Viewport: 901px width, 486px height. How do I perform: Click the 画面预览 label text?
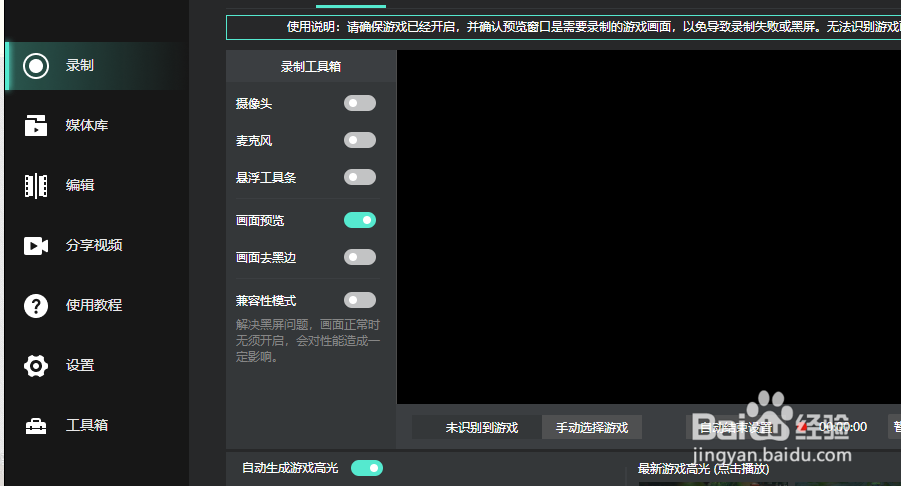tap(260, 221)
